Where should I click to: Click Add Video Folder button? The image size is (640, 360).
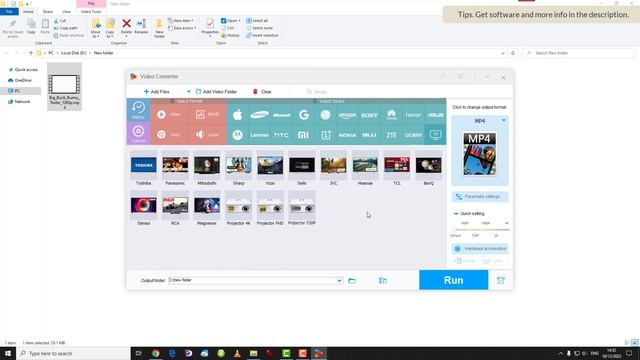point(216,91)
